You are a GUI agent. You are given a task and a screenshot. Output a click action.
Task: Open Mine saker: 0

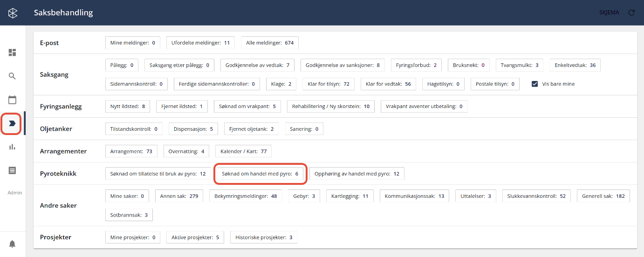[x=127, y=196]
